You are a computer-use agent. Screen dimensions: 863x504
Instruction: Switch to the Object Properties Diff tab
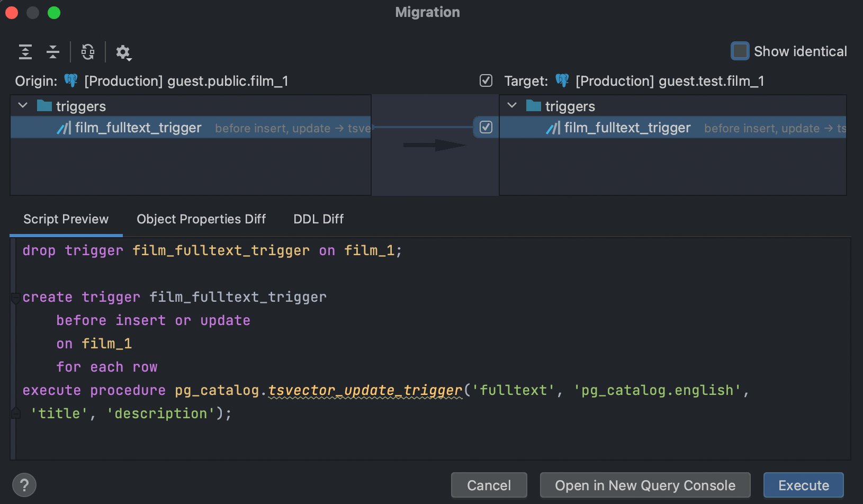[201, 219]
